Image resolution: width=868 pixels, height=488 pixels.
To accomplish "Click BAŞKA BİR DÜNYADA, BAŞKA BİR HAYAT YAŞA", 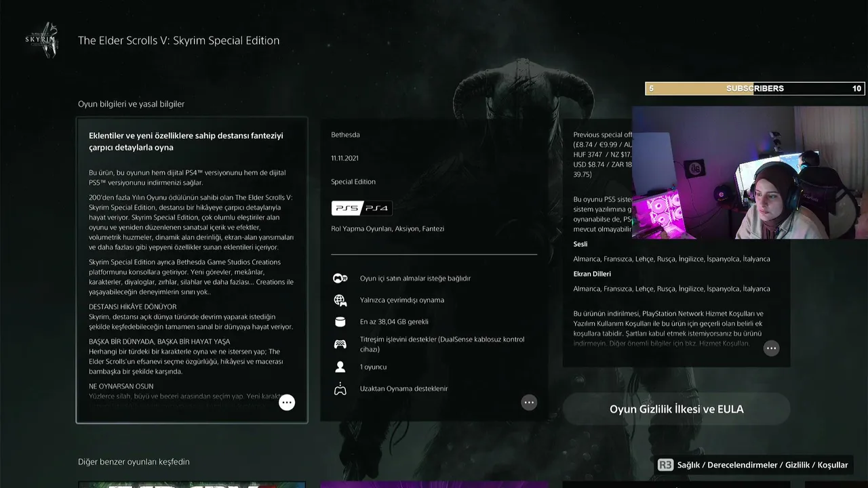I will pyautogui.click(x=159, y=342).
